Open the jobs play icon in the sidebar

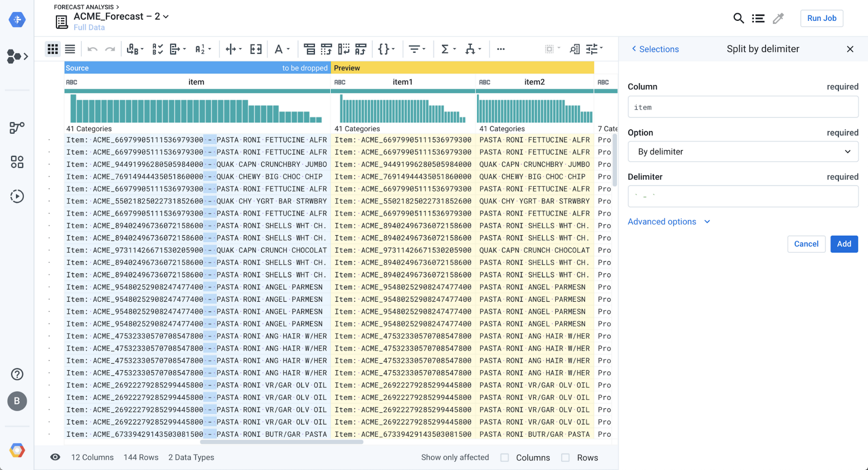17,196
